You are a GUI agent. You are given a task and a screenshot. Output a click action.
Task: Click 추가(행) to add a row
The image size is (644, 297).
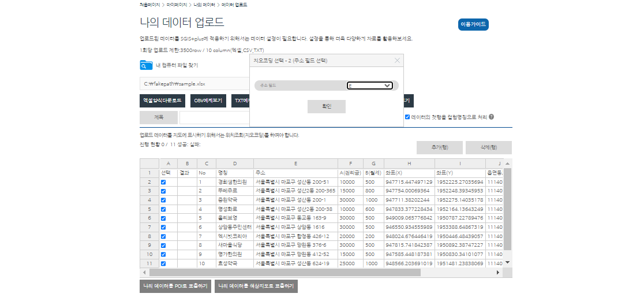tap(439, 147)
